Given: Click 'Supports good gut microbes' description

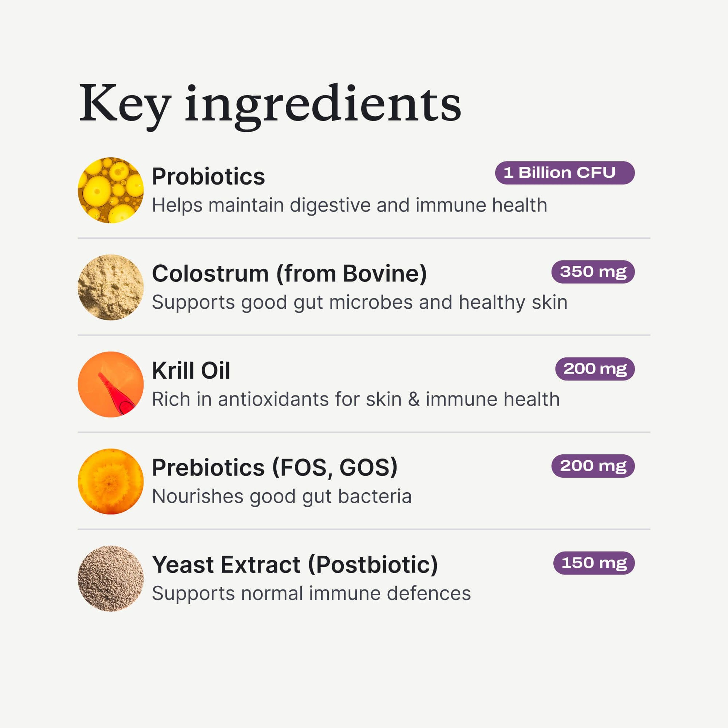Looking at the screenshot, I should 359,302.
